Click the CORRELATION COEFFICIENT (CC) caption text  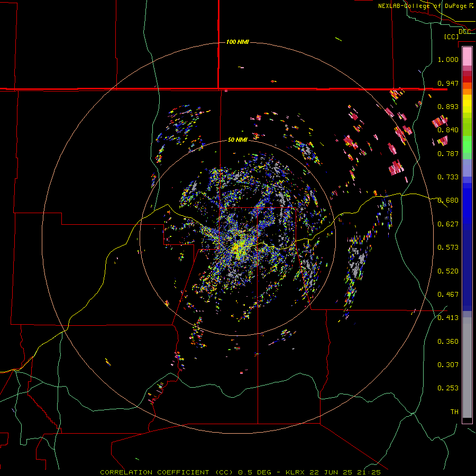point(167,472)
